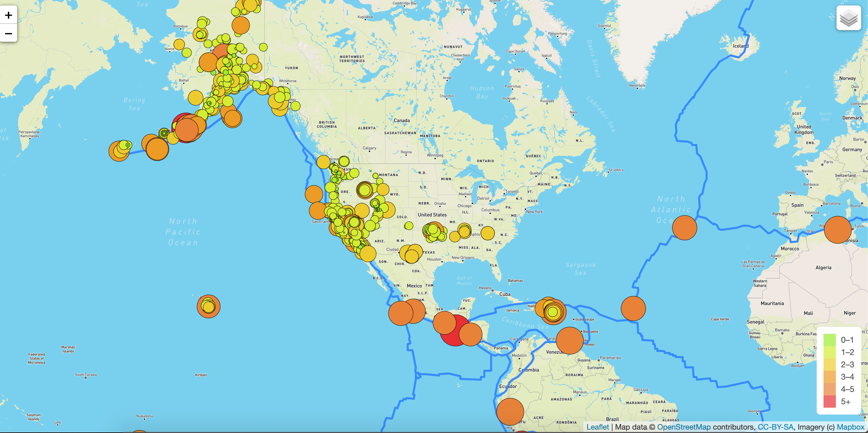
Task: Click the "Cuba" label
Action: coord(505,294)
